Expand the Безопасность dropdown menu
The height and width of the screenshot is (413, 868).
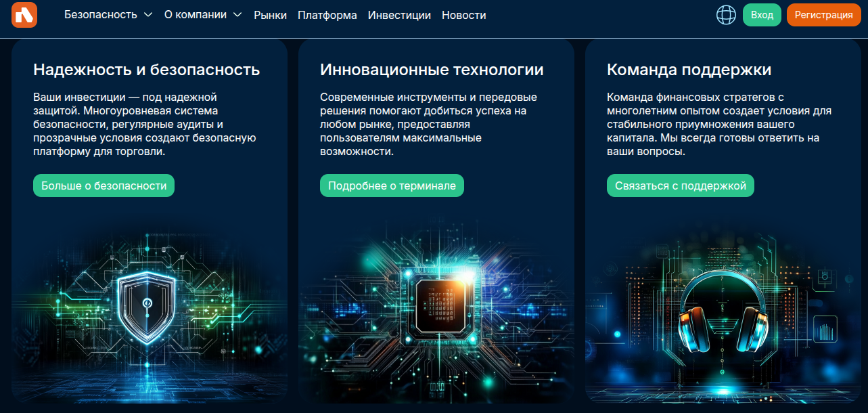pos(108,15)
